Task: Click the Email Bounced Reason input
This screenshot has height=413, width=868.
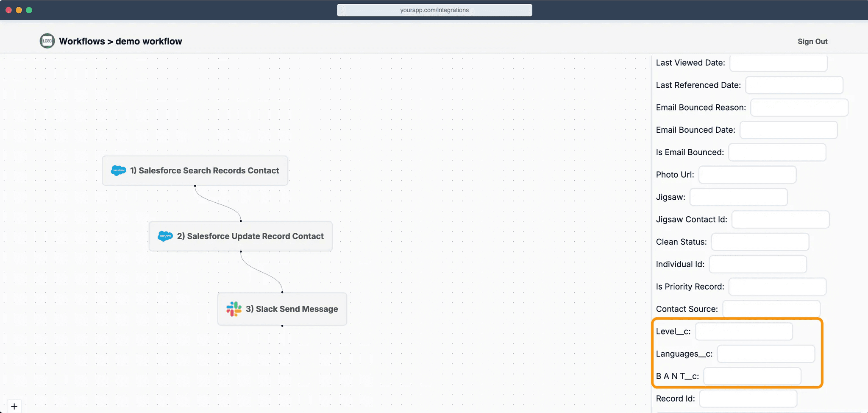Action: click(799, 108)
